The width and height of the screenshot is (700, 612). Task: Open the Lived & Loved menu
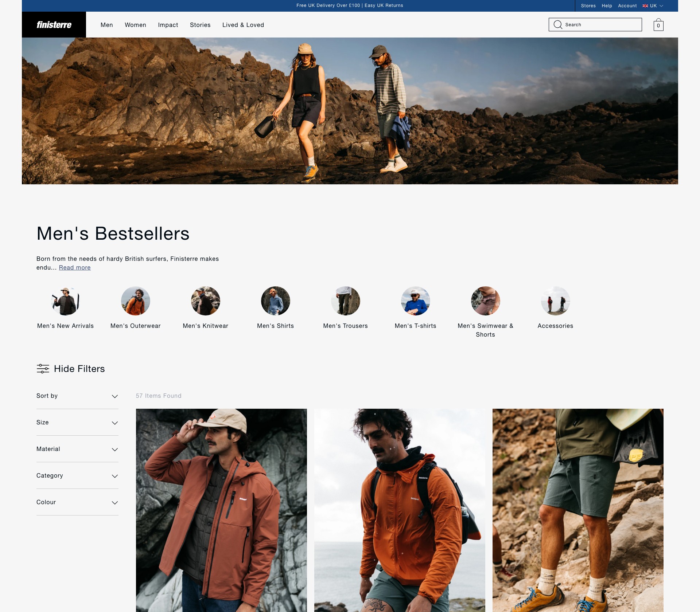243,25
